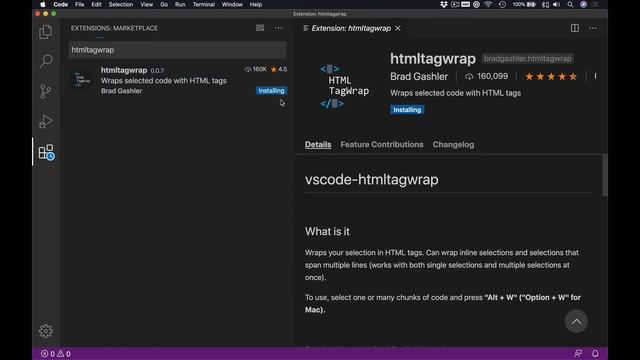Click the HTML TagWrap extension logo
The width and height of the screenshot is (640, 360).
(x=344, y=86)
